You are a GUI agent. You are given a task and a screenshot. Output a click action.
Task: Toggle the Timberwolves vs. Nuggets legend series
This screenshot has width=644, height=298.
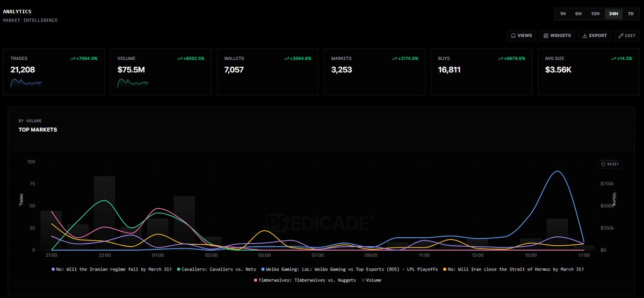(305, 280)
